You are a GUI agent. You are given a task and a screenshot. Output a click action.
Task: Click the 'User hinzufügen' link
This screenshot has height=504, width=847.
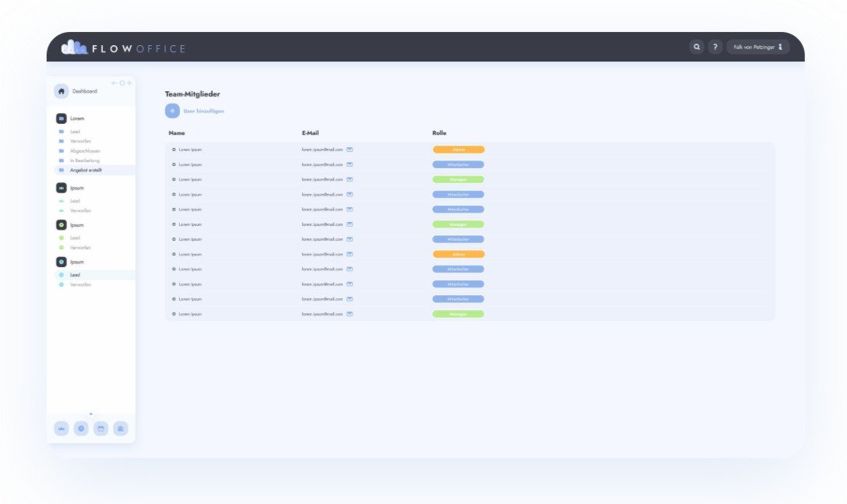click(203, 111)
